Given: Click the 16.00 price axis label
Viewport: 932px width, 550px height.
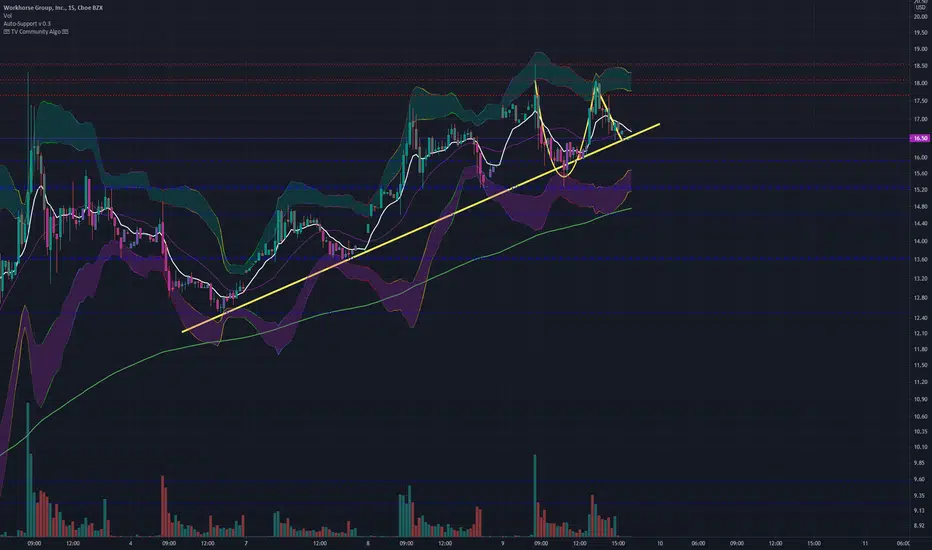Looking at the screenshot, I should click(x=920, y=158).
